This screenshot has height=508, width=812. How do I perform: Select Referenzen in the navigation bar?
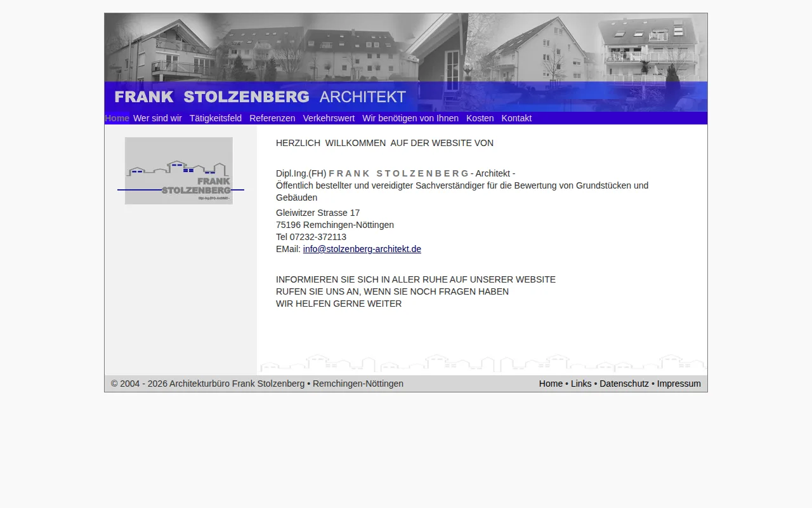click(x=272, y=118)
